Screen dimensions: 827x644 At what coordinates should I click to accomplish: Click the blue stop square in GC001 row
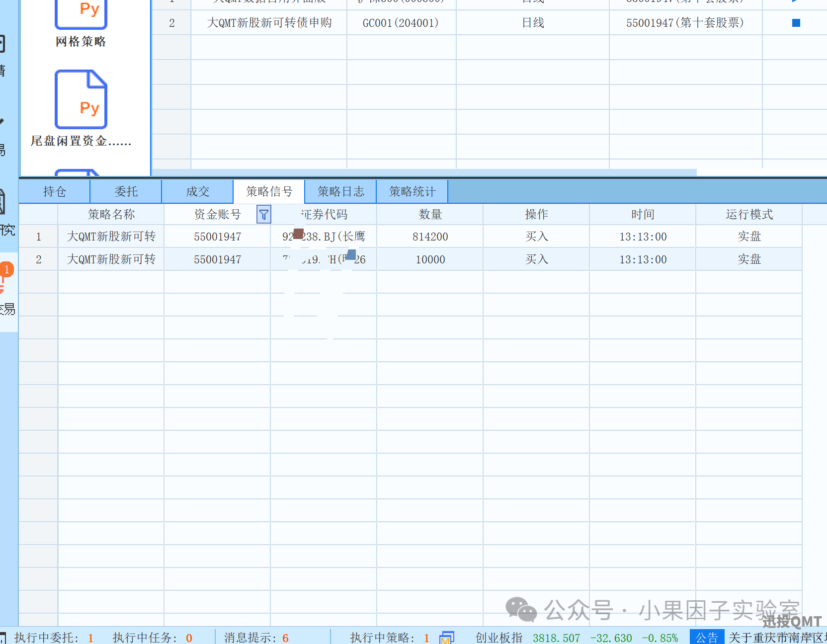pyautogui.click(x=796, y=23)
